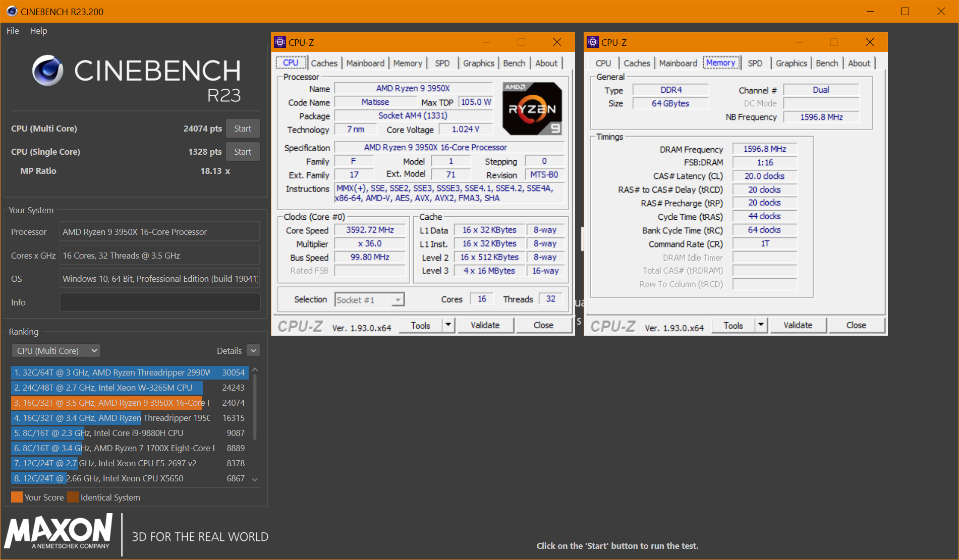Expand the ranking Details chevron
This screenshot has height=560, width=959.
pos(254,351)
